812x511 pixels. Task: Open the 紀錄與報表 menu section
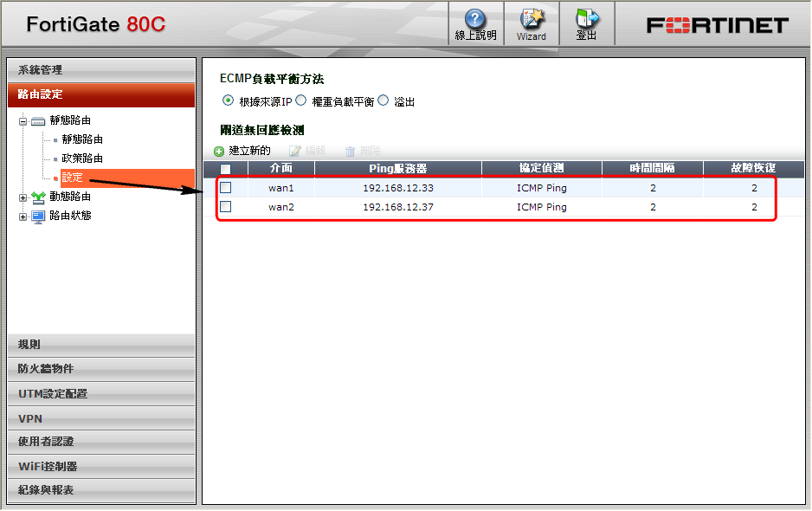pos(101,490)
